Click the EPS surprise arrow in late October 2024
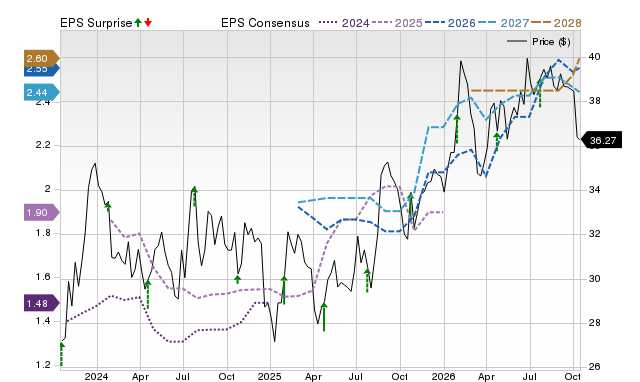Screen dimensions: 640x382 coord(238,280)
